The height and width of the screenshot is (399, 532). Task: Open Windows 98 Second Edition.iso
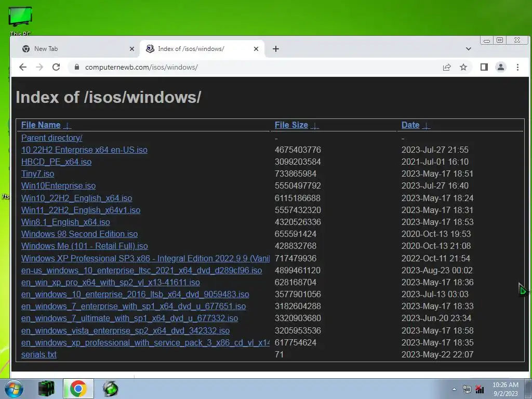coord(79,234)
